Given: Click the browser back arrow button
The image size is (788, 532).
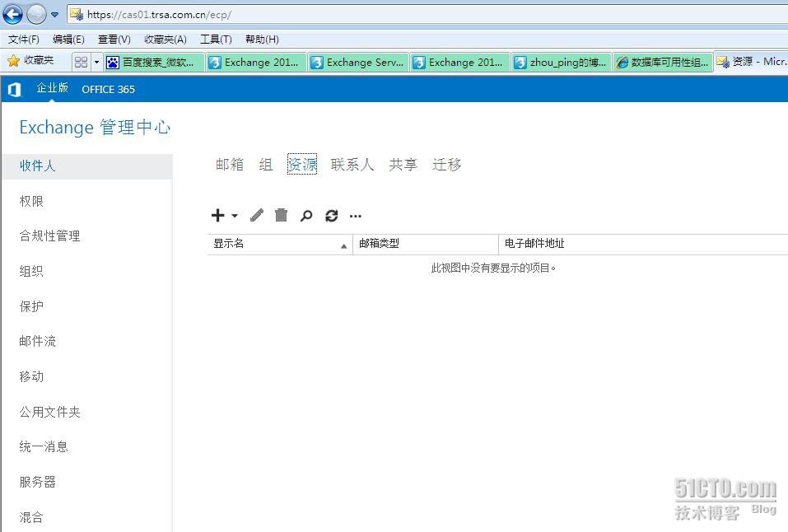Looking at the screenshot, I should point(12,14).
